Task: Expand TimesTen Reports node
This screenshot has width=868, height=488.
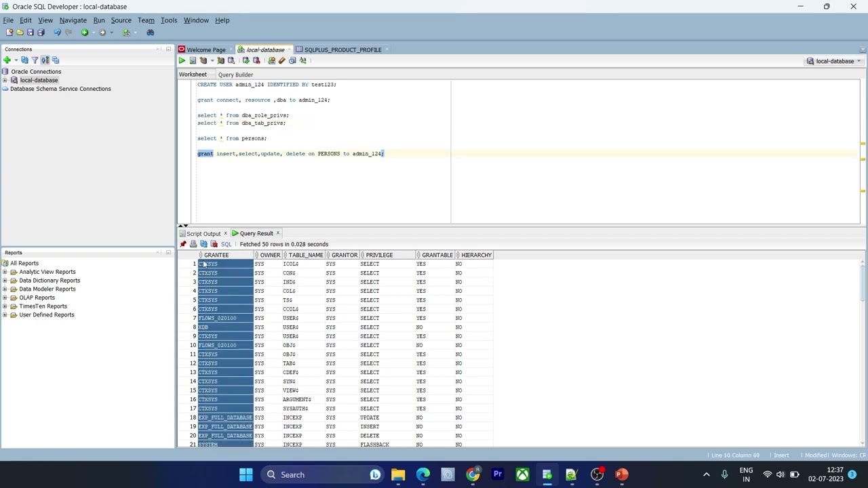Action: [5, 306]
